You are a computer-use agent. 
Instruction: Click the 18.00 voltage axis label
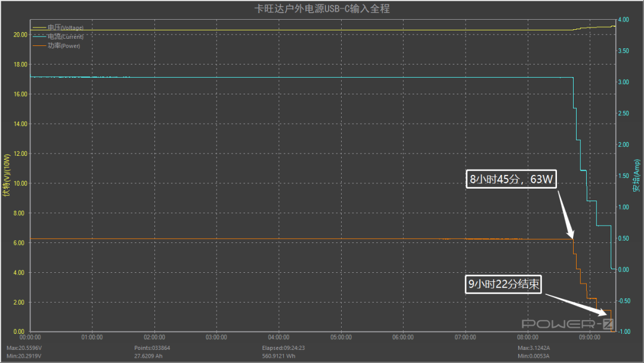point(20,64)
